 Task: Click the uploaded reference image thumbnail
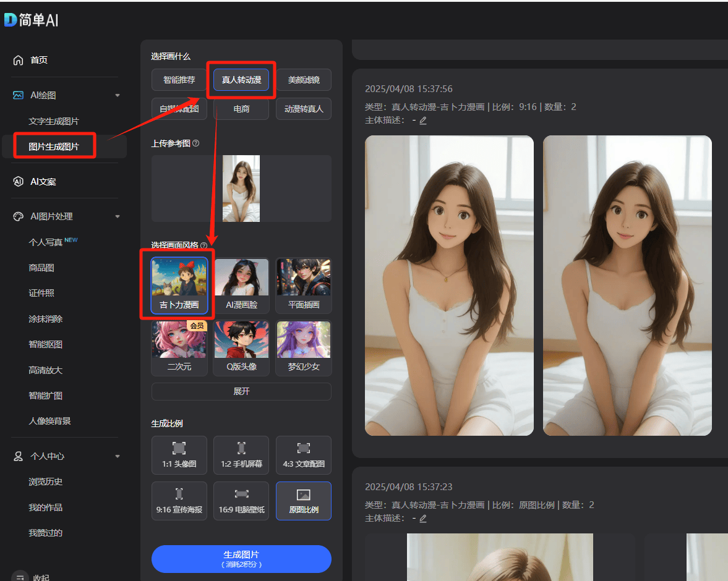(241, 189)
